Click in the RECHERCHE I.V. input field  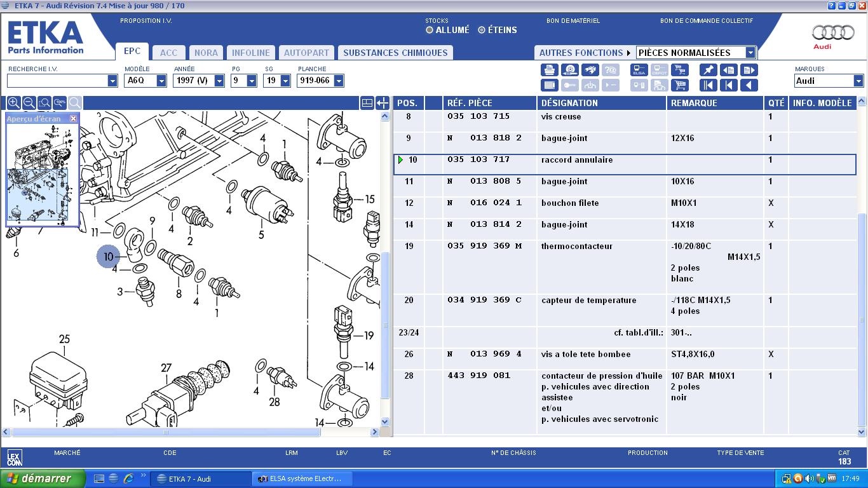coord(57,81)
